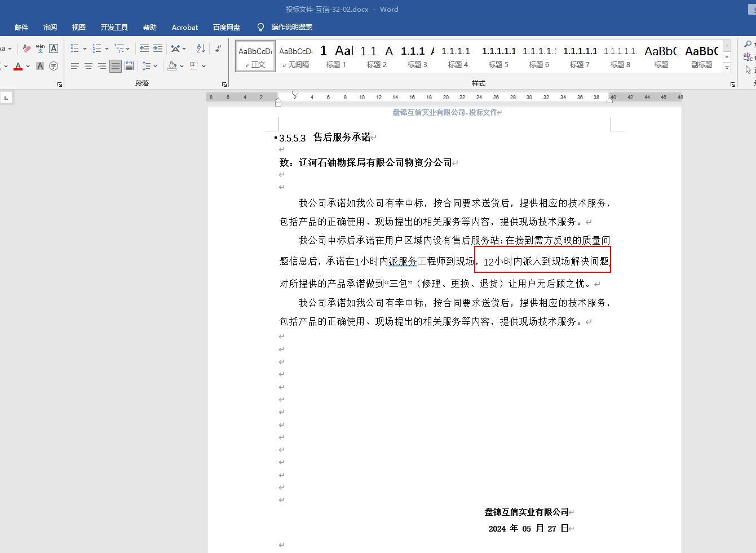Expand the numbering library dropdown
Screen dimensions: 756x553
point(107,48)
